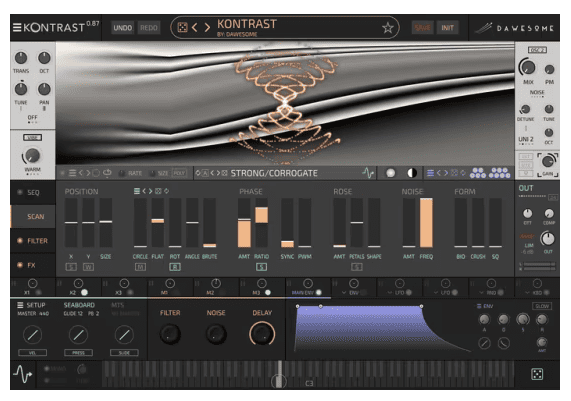This screenshot has height=401, width=571.
Task: Click the linear curve shape icon in ENV
Action: tap(484, 343)
